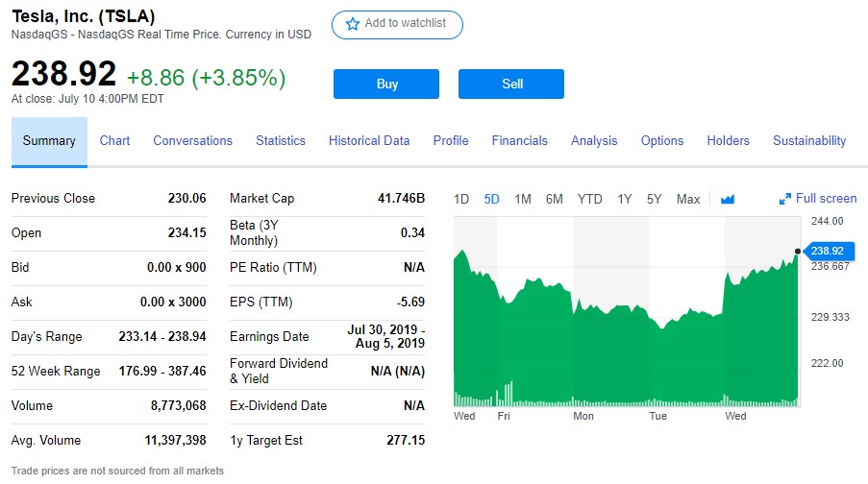Click the Bid value 0.00 x 900

tap(177, 267)
